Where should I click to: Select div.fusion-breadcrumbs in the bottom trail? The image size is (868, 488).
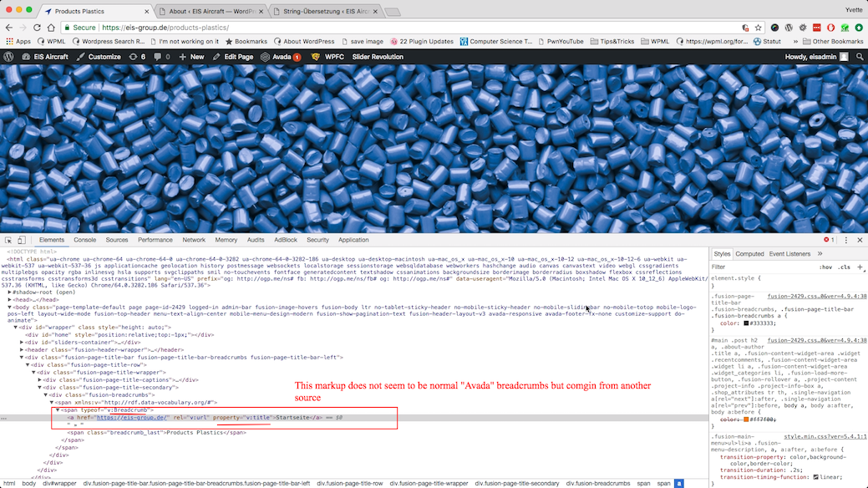point(598,484)
